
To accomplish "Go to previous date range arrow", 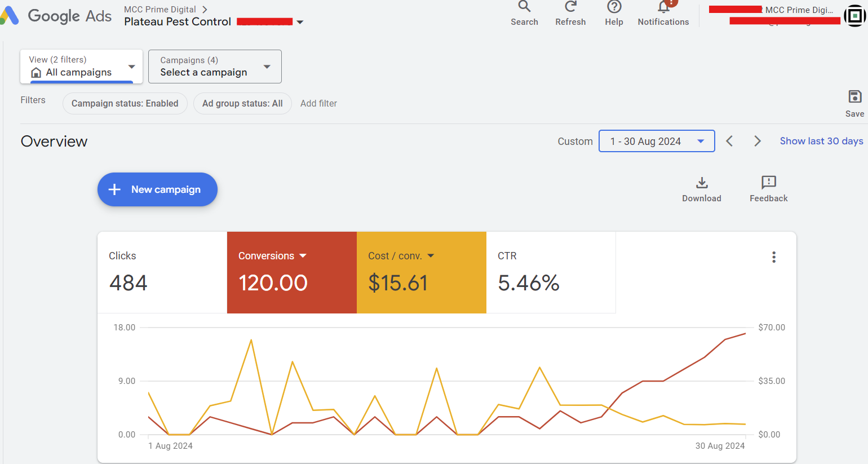I will (x=729, y=141).
